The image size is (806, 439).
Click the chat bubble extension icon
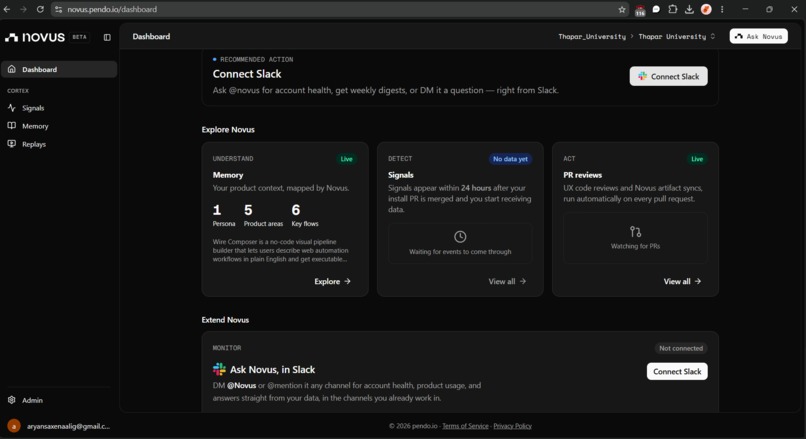click(x=656, y=9)
